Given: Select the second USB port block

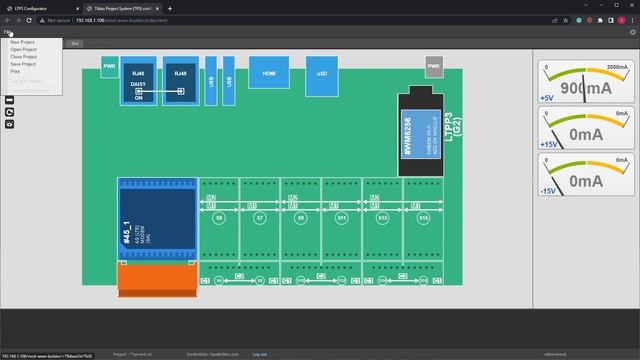Looking at the screenshot, I should [x=229, y=81].
